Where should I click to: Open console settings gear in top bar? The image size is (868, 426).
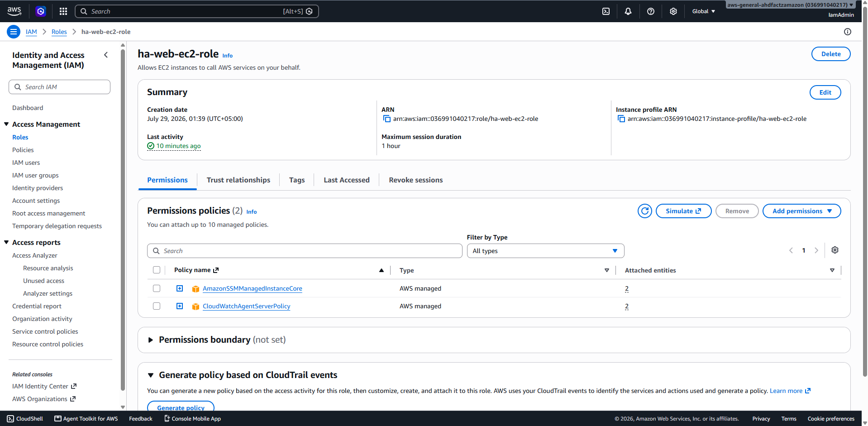point(673,11)
